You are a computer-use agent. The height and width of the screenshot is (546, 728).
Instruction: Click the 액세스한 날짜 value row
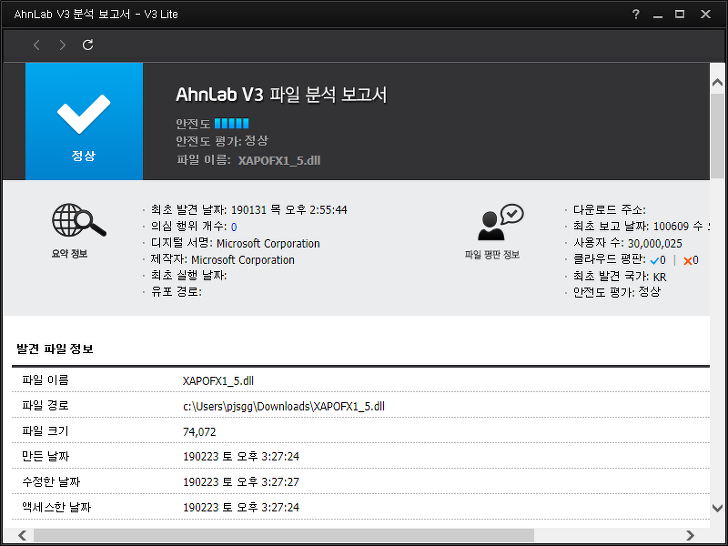[241, 507]
